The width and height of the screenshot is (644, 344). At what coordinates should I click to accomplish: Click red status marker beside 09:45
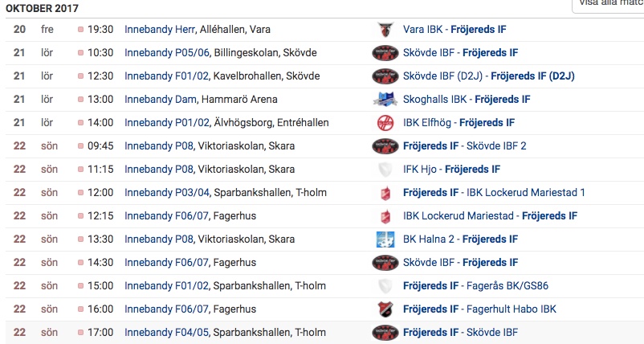[x=80, y=146]
